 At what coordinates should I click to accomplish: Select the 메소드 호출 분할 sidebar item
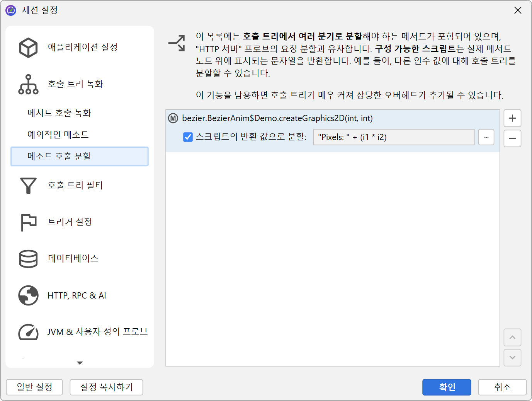coord(79,156)
